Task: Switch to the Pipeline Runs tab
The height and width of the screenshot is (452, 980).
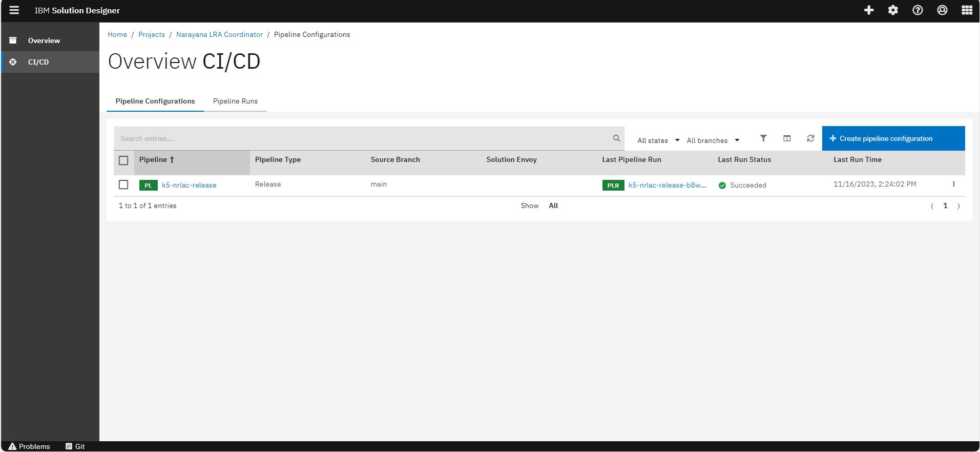Action: point(235,101)
